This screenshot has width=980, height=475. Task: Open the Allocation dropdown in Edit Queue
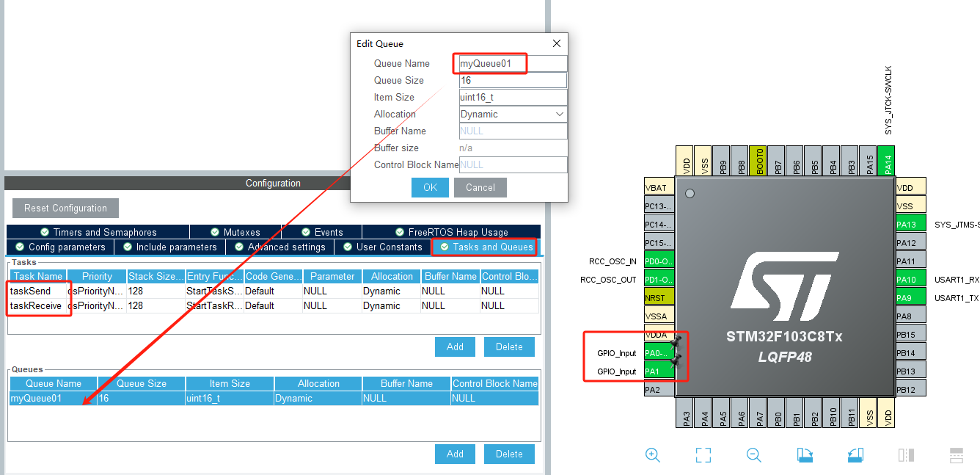513,114
